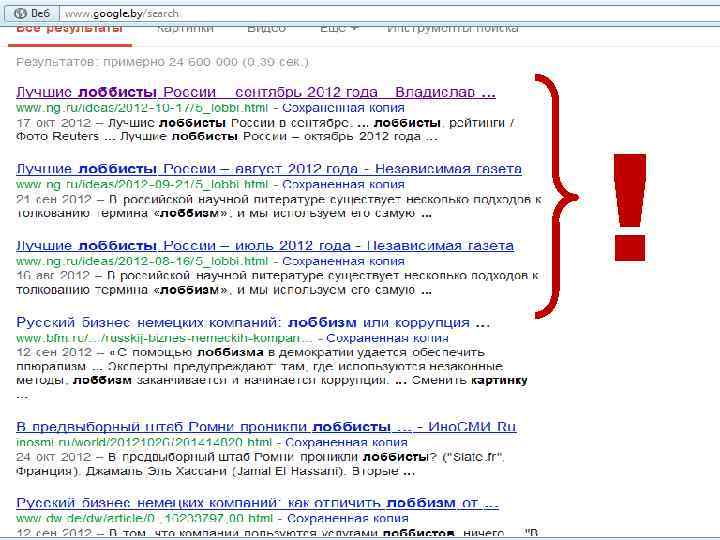Click snippet starting '24 окт 2012 – В предвыборный штаб'
This screenshot has height=540, width=720.
coord(260,464)
